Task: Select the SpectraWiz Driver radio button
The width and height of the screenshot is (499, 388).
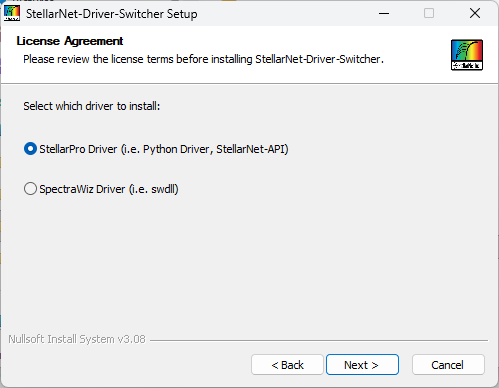Action: pyautogui.click(x=30, y=189)
